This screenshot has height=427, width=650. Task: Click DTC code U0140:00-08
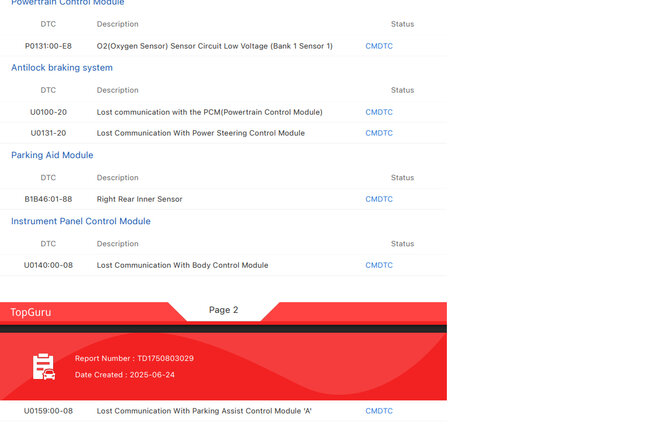coord(48,265)
